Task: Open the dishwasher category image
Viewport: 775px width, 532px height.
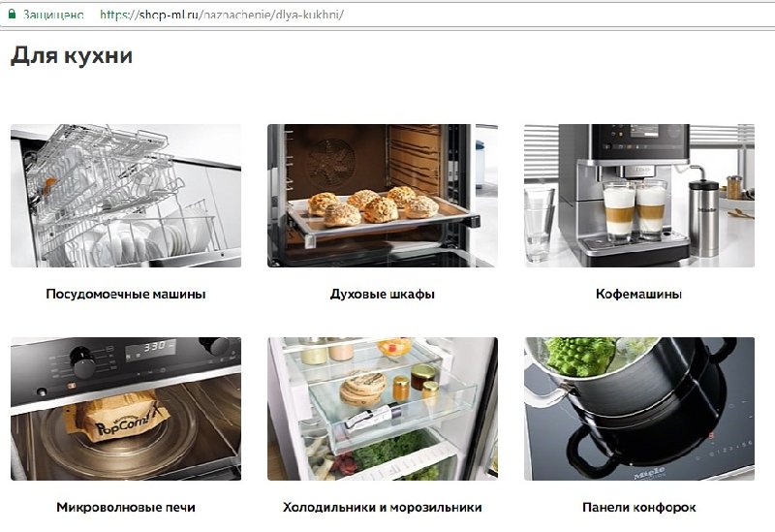Action: [126, 196]
